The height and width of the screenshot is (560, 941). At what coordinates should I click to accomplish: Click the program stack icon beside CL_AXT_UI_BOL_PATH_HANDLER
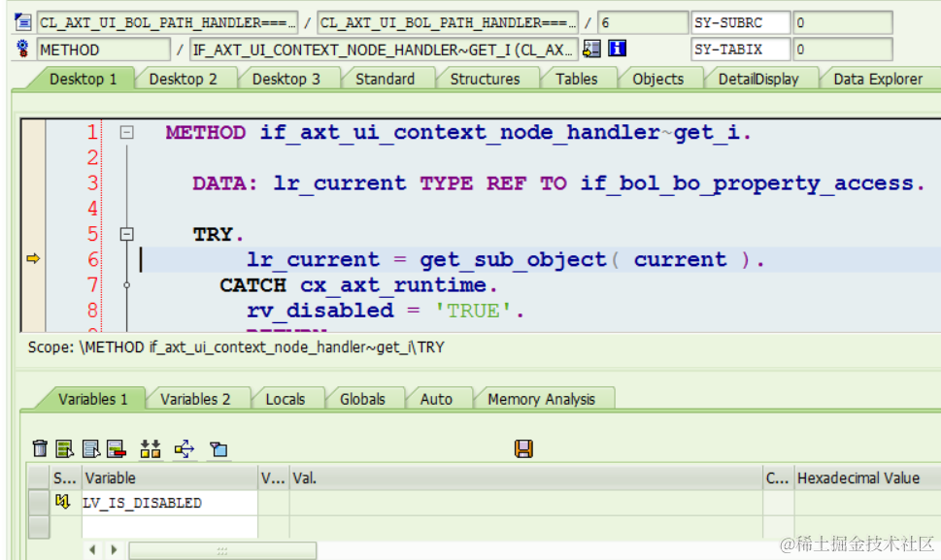(22, 22)
